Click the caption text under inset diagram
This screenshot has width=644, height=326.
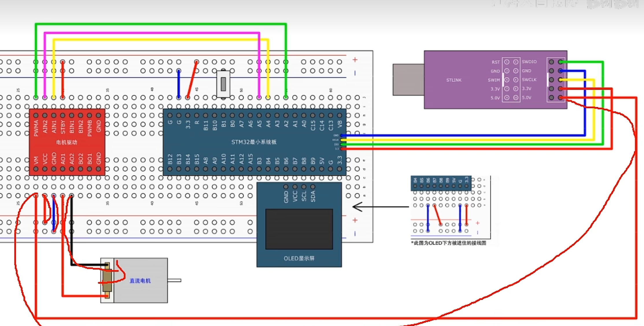[x=449, y=243]
